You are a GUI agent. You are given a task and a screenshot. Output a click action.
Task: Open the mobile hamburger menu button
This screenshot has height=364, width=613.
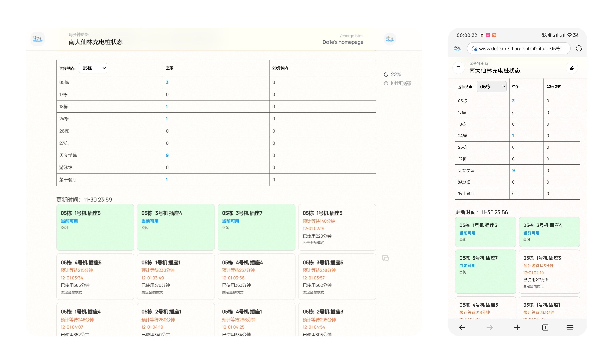tap(458, 68)
